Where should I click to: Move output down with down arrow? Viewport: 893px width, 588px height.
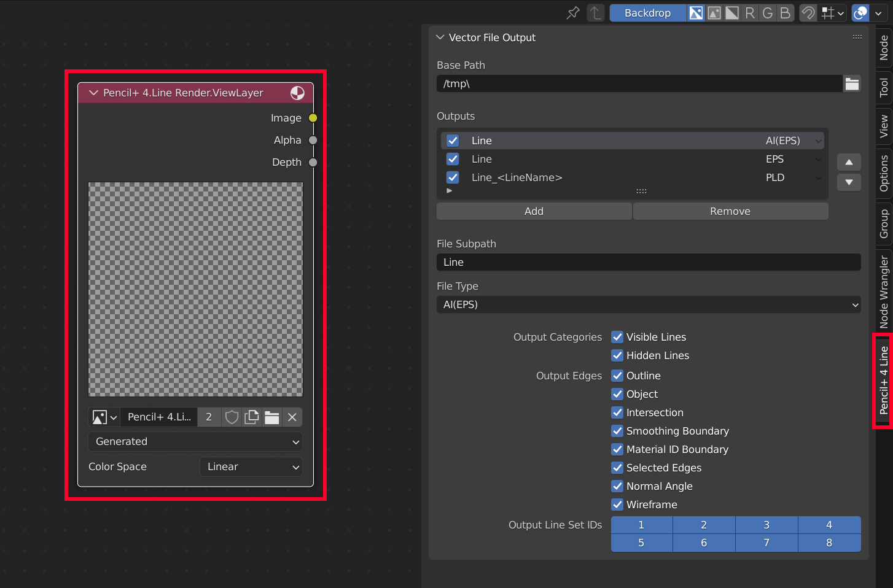[849, 182]
